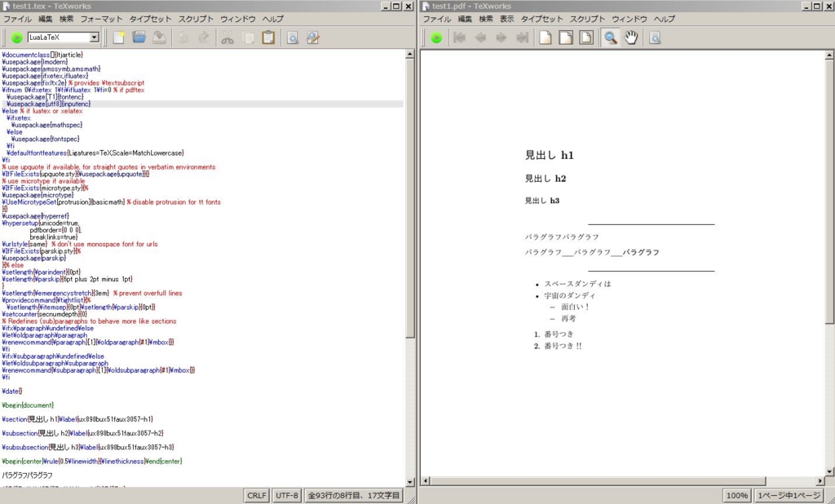Click the PDF horizontal scrollbar right arrow
The image size is (835, 504).
point(820,480)
